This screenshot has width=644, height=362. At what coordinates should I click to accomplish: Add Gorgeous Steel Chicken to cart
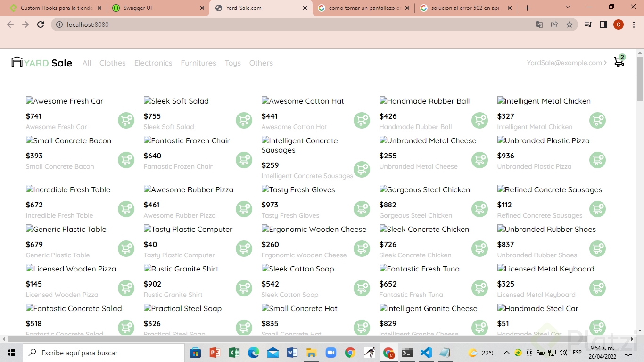[479, 209]
